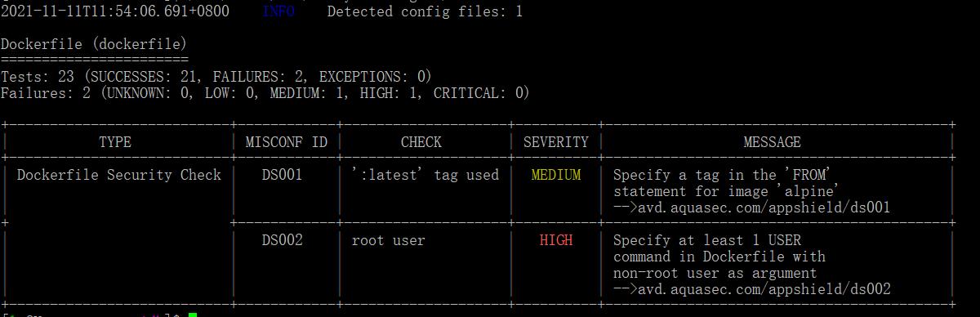Click the 'Detected config files: 1' message

[x=425, y=11]
